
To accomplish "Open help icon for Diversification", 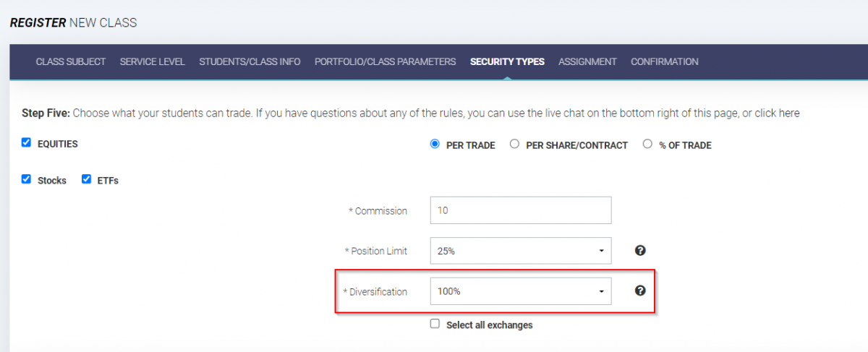I will (x=640, y=291).
